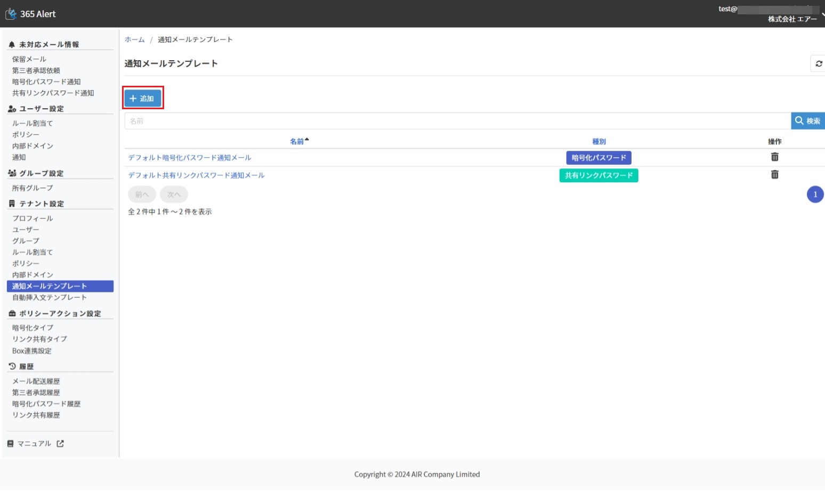Select 自動挿入文テンプレート in the sidebar
Viewport: 825px width, 504px height.
(x=49, y=297)
